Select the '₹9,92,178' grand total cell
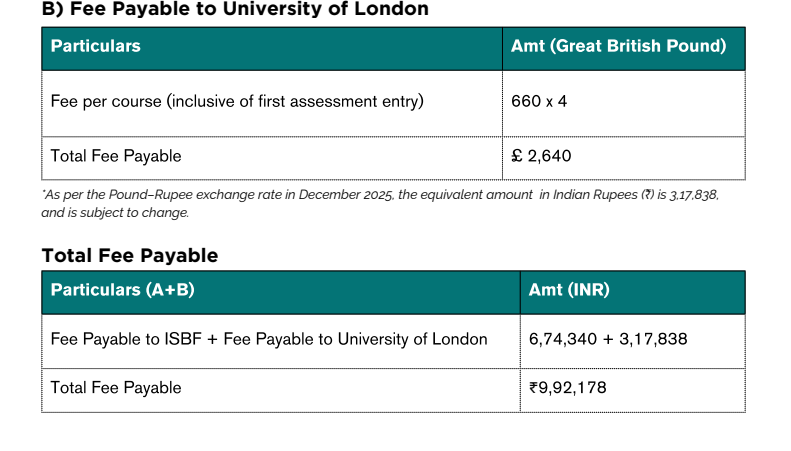Viewport: 791px width, 451px height. click(568, 387)
